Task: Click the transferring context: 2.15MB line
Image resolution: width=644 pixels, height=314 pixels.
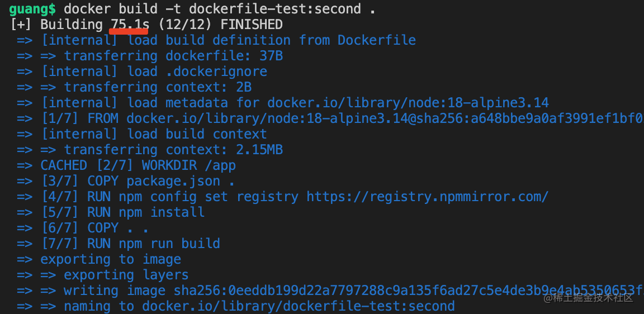Action: 173,150
